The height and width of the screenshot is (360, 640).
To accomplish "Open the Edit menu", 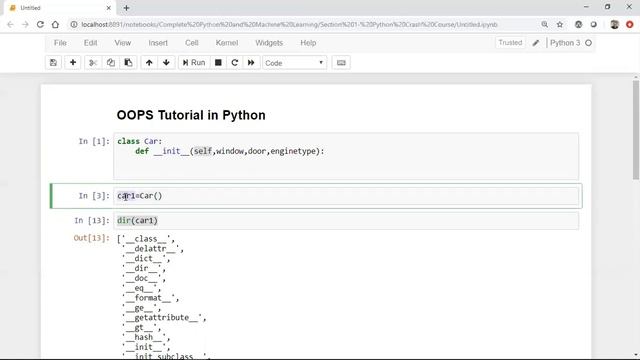I will (x=91, y=43).
